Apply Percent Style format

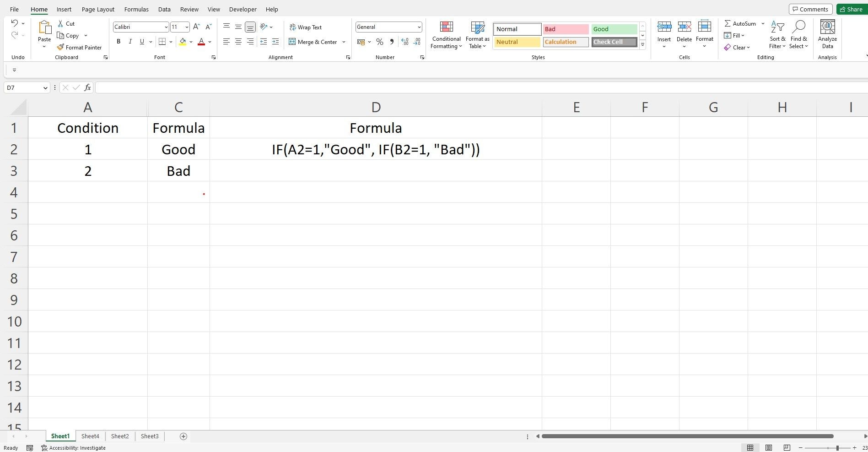pyautogui.click(x=380, y=42)
